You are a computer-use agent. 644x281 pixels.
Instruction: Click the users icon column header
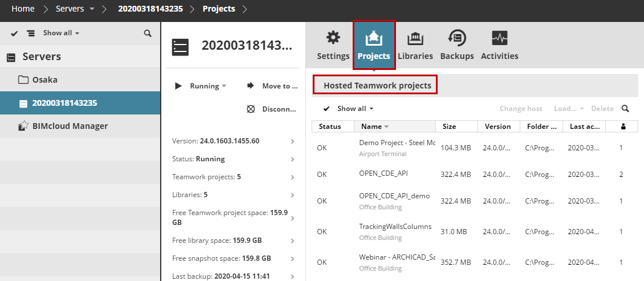622,127
